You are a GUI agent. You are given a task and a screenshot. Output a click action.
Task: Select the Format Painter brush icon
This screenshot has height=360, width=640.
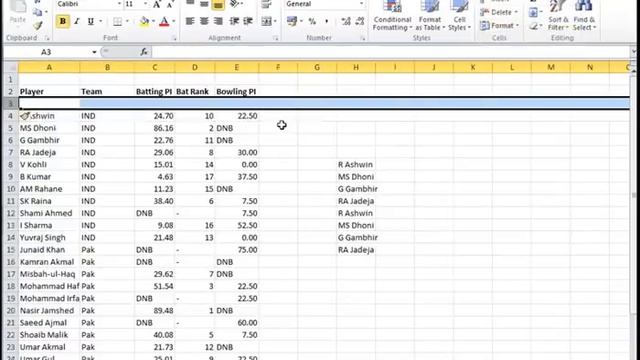point(38,26)
